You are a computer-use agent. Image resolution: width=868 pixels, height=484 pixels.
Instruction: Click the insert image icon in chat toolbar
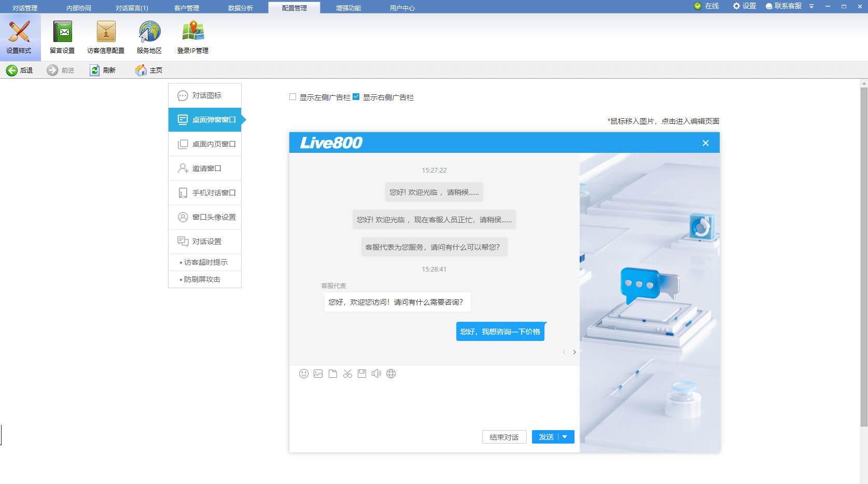coord(318,374)
